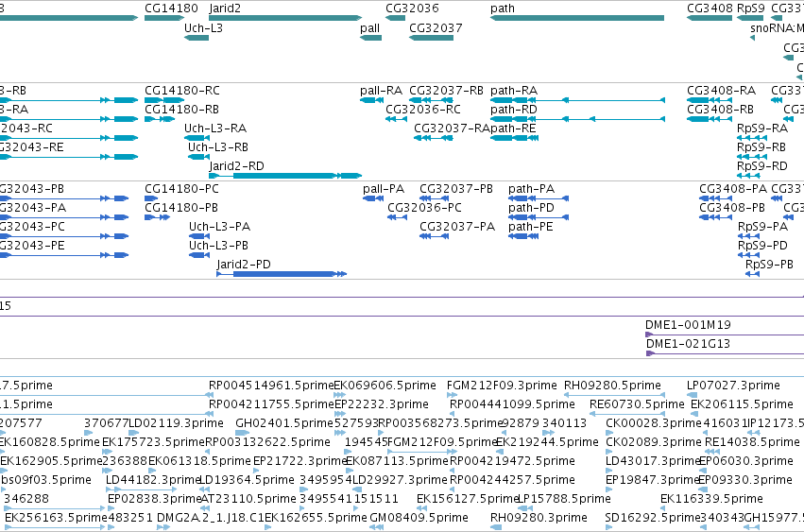Select the EP22232.3prime EST label
Screen dimensions: 804x532
pyautogui.click(x=382, y=403)
